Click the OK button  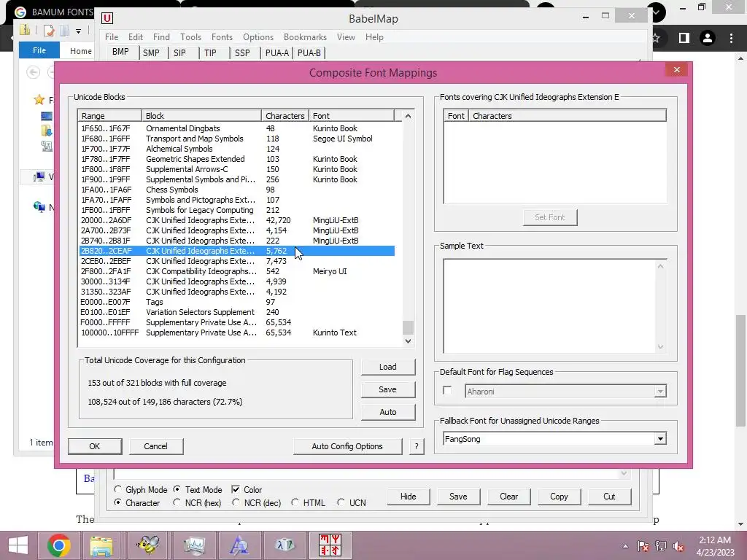coord(95,446)
